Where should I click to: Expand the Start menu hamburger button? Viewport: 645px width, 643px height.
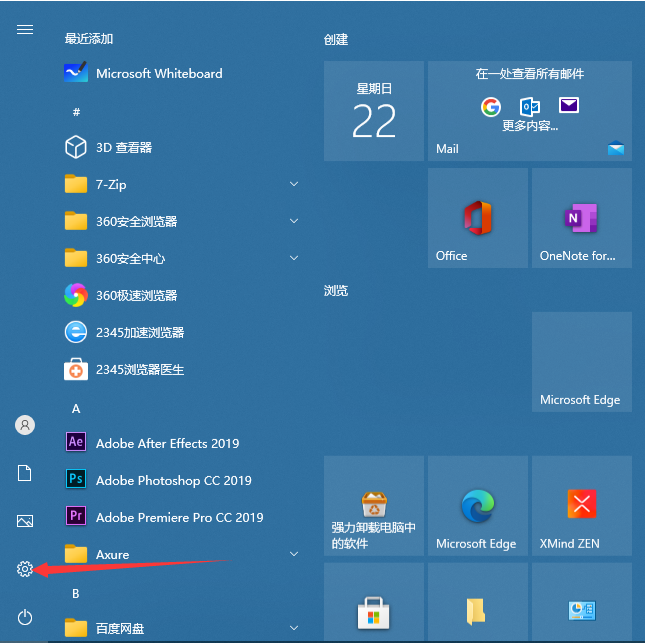pyautogui.click(x=25, y=30)
